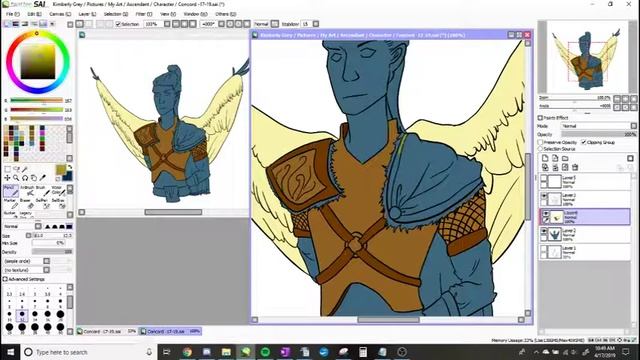Choose the SelPen selection pen tool
The height and width of the screenshot is (360, 640).
point(42,203)
